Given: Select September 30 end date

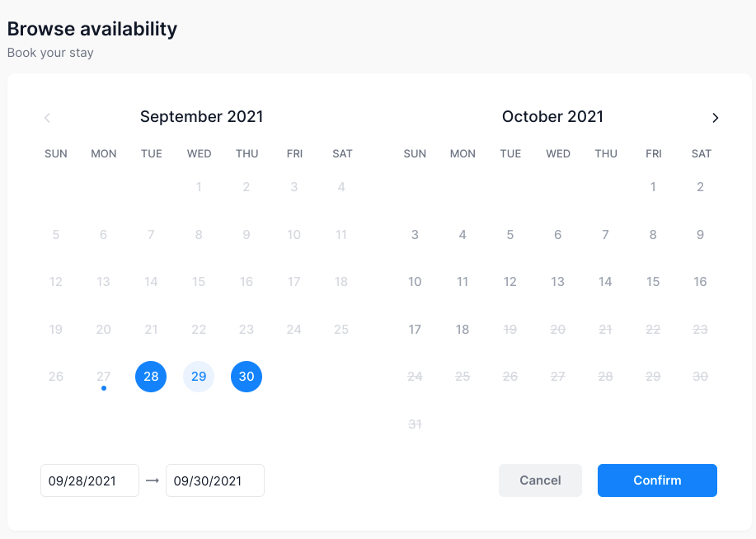Looking at the screenshot, I should click(247, 377).
